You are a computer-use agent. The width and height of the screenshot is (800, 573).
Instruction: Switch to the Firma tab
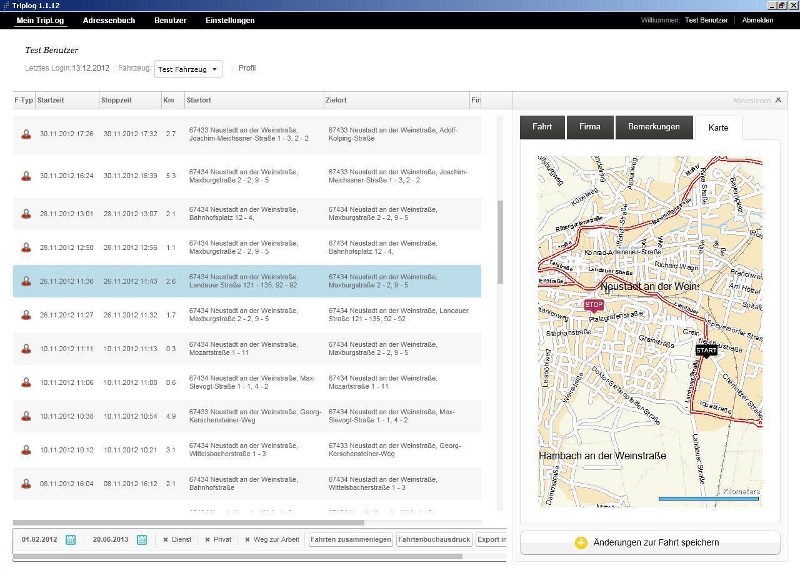[x=590, y=127]
